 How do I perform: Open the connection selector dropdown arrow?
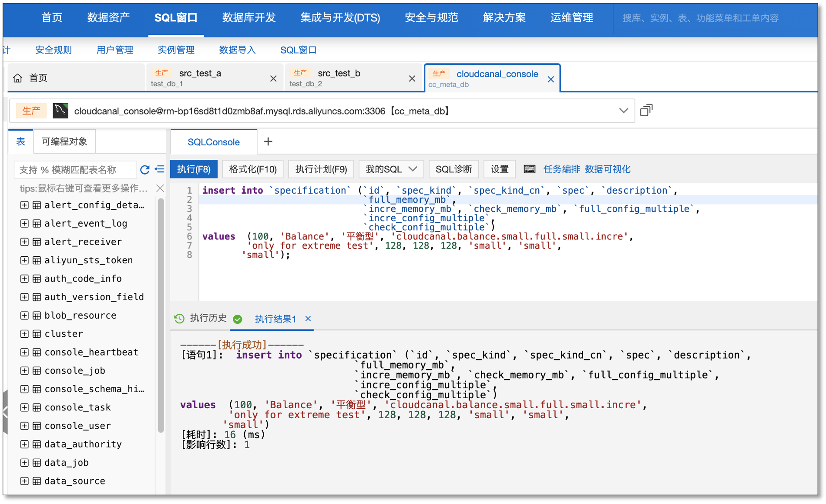pyautogui.click(x=623, y=111)
